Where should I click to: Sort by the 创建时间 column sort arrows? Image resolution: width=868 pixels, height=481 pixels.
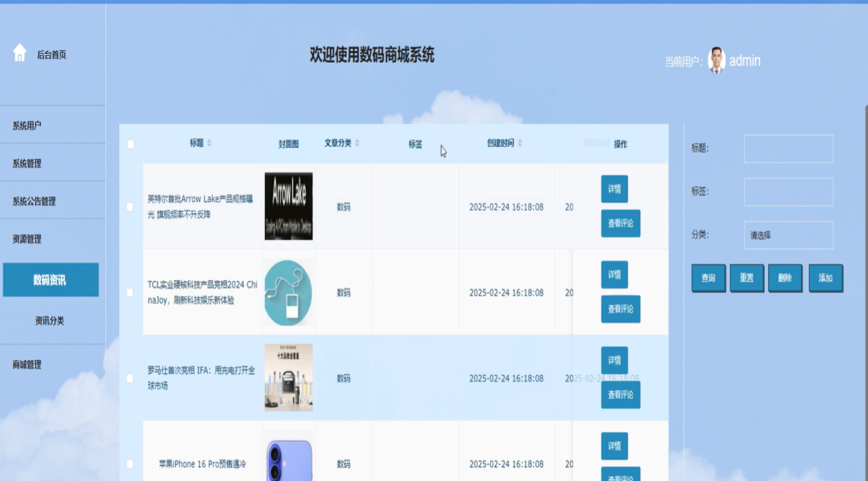520,143
